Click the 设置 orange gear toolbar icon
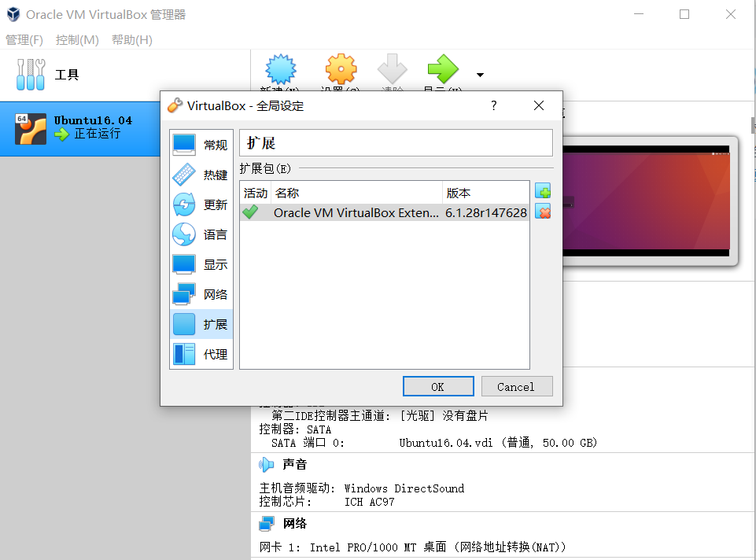This screenshot has height=560, width=756. (341, 69)
